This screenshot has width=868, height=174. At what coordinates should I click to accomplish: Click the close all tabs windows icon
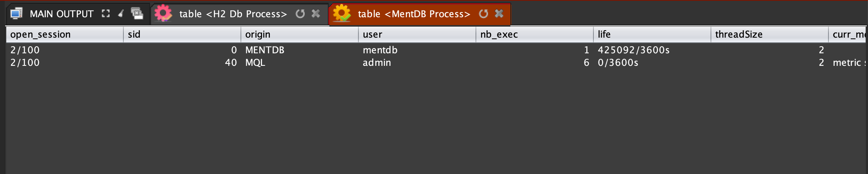point(137,14)
